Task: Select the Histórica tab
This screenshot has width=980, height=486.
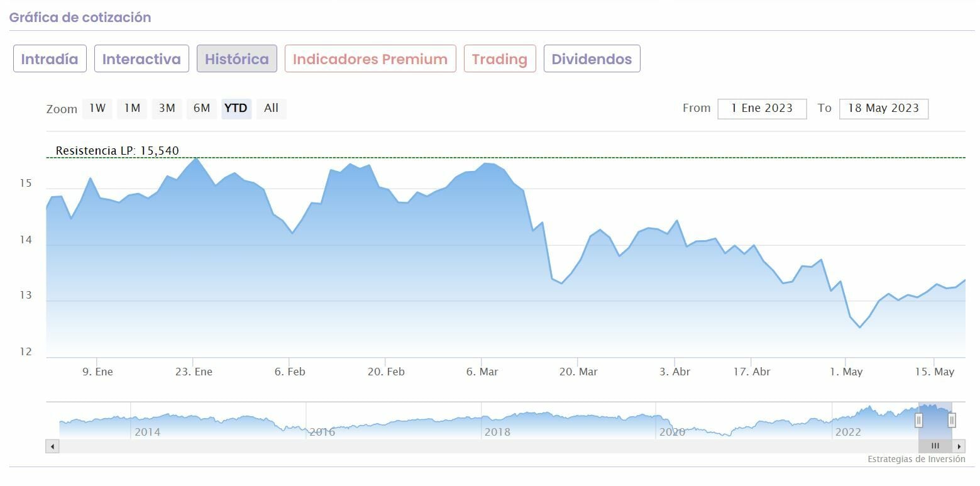Action: pyautogui.click(x=237, y=59)
